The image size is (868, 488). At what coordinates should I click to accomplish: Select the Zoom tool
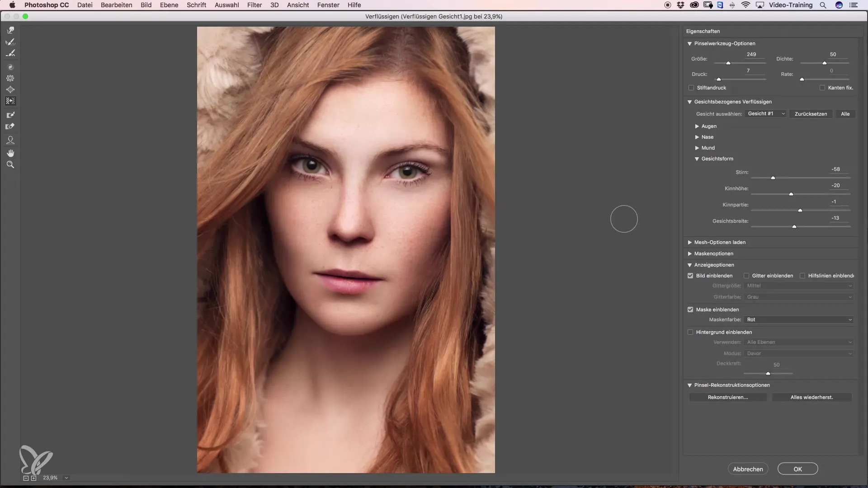coord(10,165)
